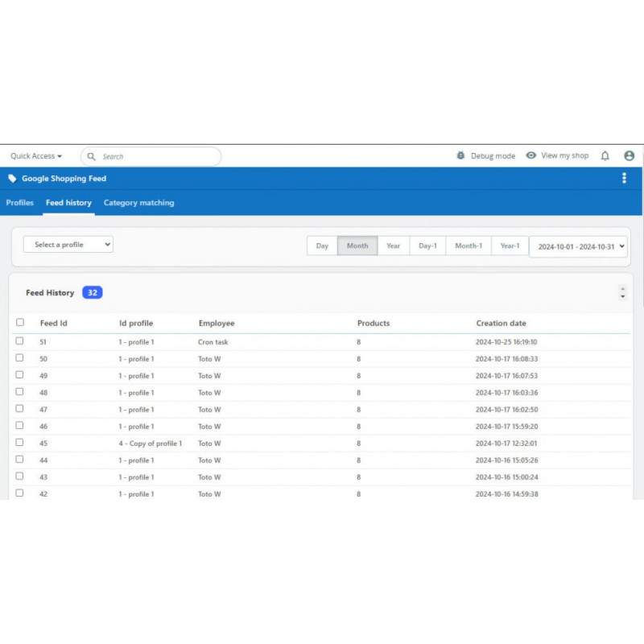Click the search magnifier icon
This screenshot has width=644, height=644.
(x=91, y=156)
